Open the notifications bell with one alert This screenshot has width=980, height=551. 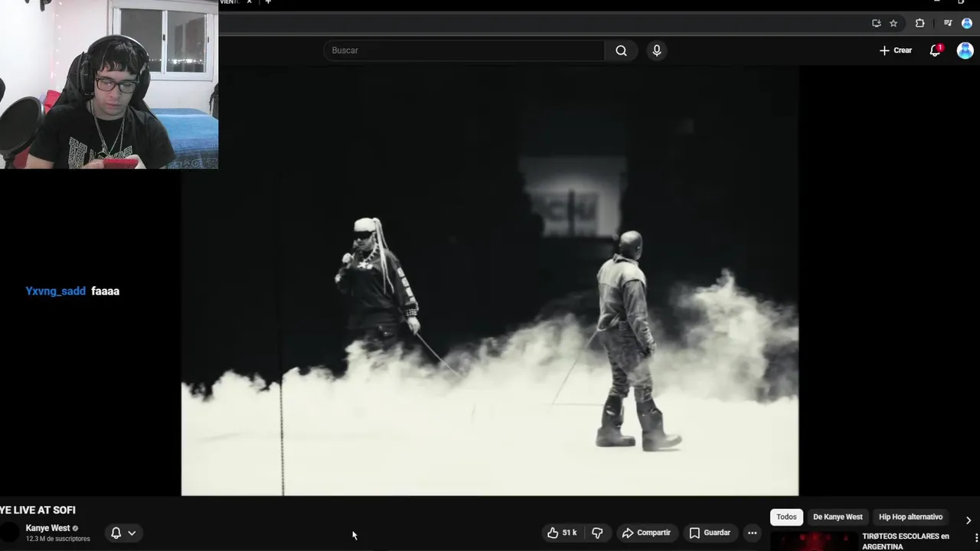pos(935,51)
